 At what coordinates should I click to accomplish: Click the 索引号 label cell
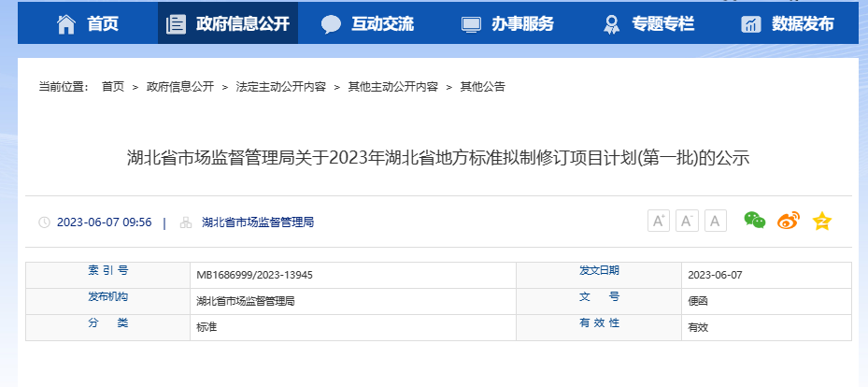[x=108, y=275]
